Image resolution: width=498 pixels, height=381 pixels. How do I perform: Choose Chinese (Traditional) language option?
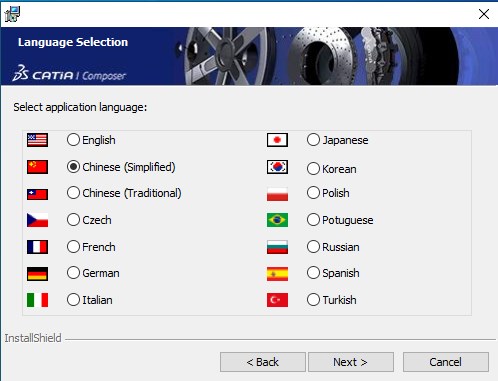[x=73, y=193]
